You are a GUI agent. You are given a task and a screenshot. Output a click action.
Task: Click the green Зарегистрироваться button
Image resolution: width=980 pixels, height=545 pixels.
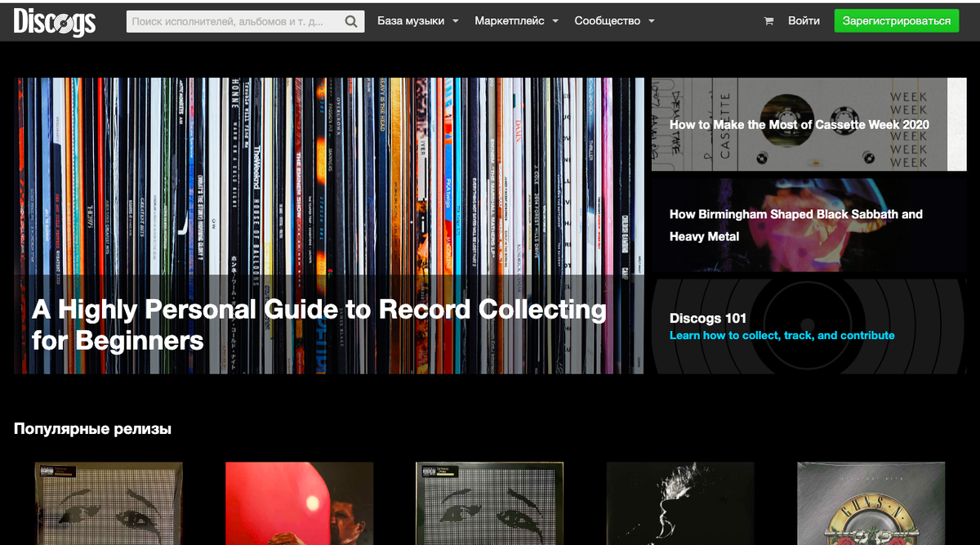pyautogui.click(x=896, y=20)
